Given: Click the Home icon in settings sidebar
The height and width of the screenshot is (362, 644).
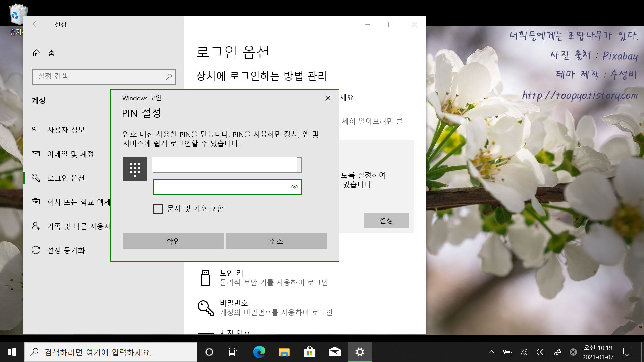Looking at the screenshot, I should coord(36,53).
